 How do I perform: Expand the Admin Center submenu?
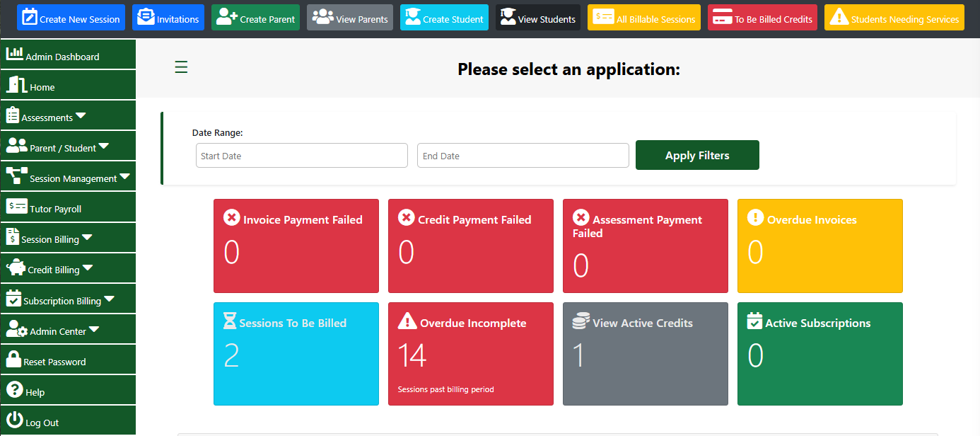tap(94, 329)
